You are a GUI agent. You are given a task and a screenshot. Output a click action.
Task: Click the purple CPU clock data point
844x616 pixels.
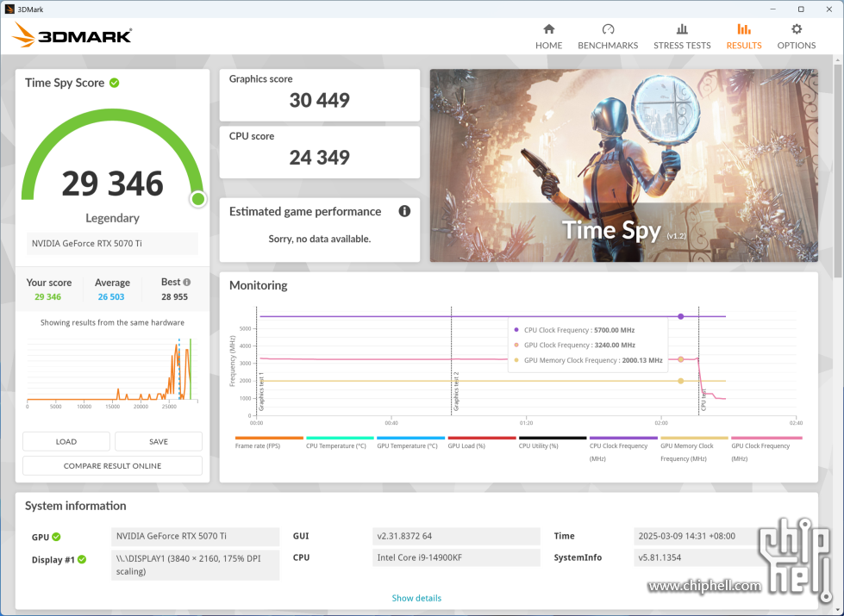[681, 316]
